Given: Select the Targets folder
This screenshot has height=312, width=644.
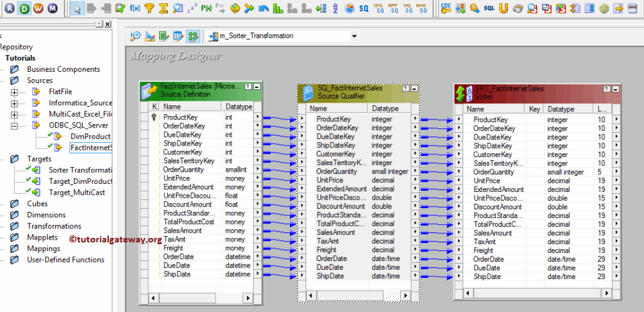Looking at the screenshot, I should 40,159.
